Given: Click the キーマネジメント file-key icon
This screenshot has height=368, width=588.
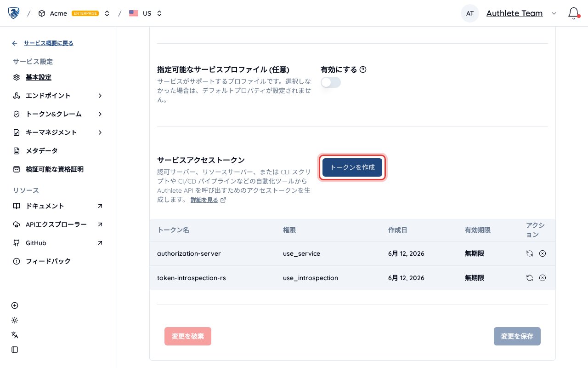Looking at the screenshot, I should click(x=17, y=132).
